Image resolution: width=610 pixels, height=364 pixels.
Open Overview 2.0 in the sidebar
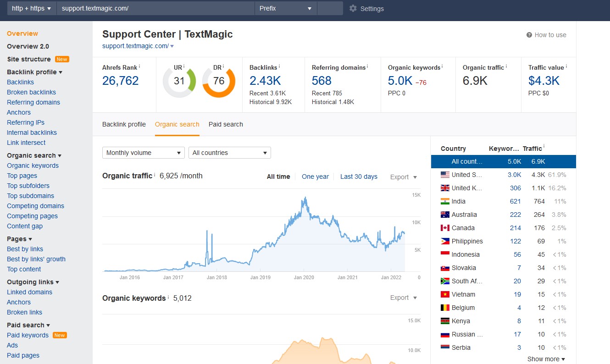pos(28,46)
